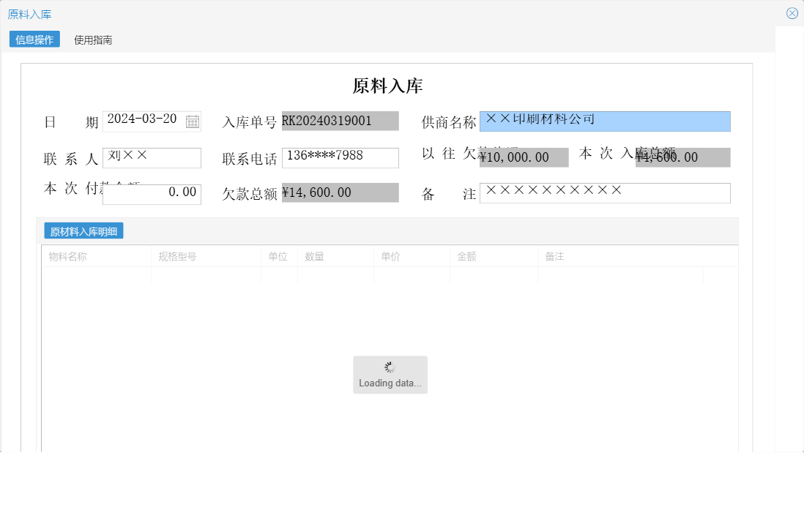
Task: Edit the 本次付款金额 payment amount field
Action: pos(152,193)
